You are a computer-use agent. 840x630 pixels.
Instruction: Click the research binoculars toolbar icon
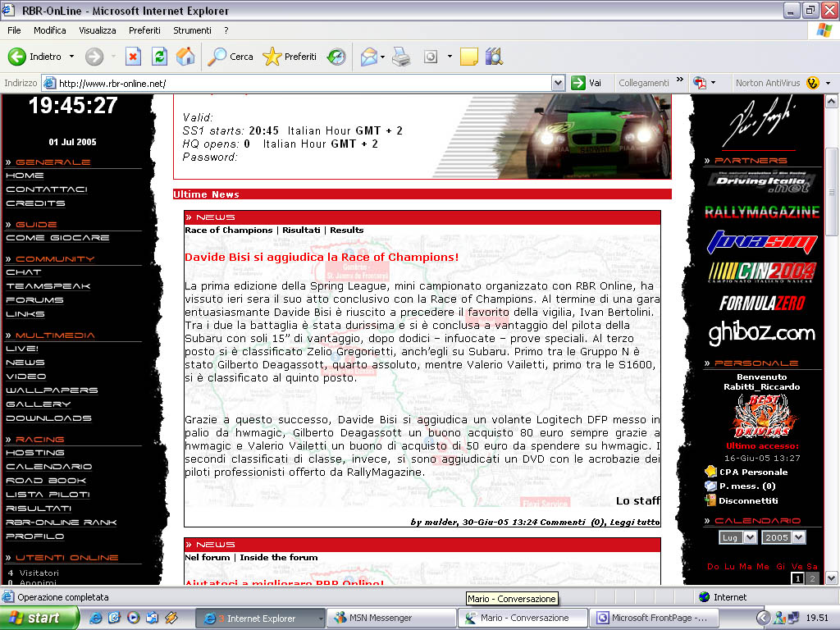pos(494,57)
